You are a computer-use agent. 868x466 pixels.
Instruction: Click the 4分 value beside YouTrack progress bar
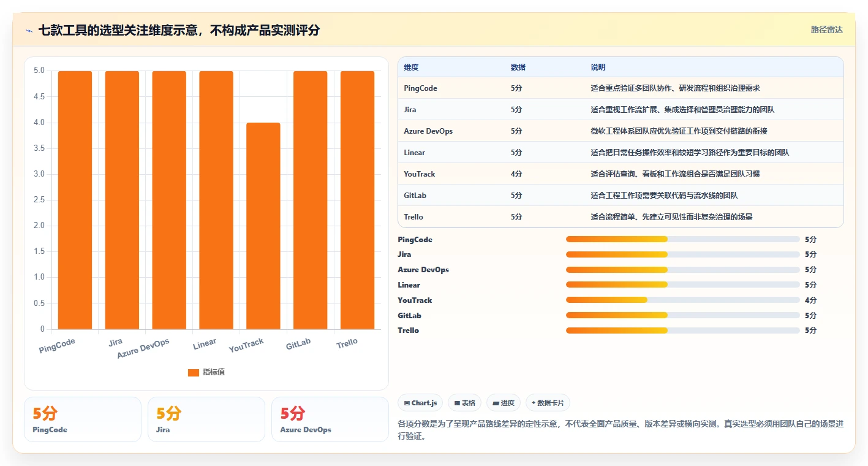point(811,300)
